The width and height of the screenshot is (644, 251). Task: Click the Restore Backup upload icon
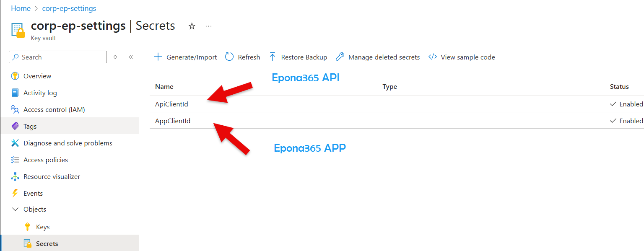[x=273, y=57]
